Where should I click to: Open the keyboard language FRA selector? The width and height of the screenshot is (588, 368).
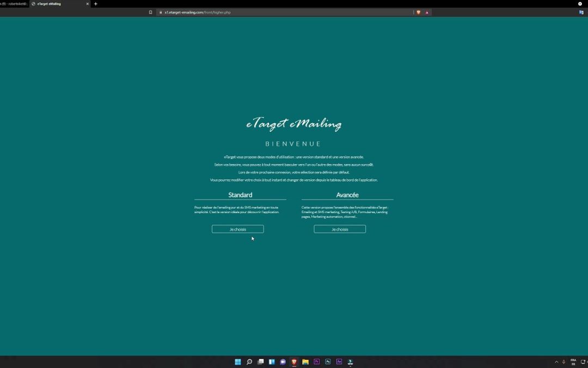click(x=573, y=361)
